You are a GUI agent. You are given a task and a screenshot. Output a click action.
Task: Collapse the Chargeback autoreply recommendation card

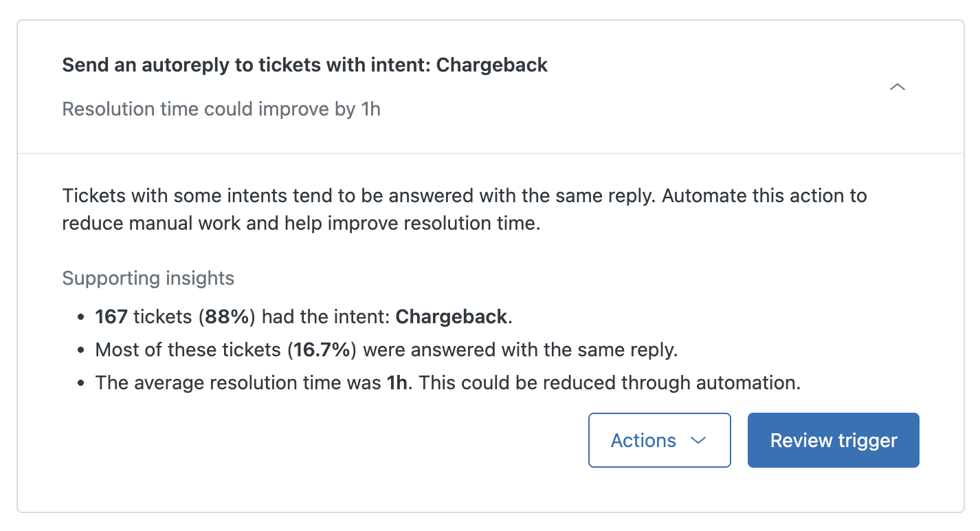(x=898, y=87)
